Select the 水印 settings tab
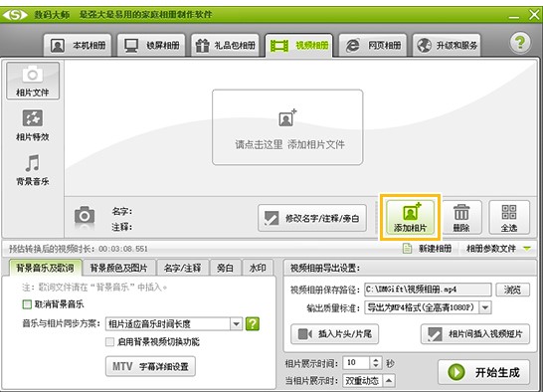The image size is (543, 392). coord(258,268)
